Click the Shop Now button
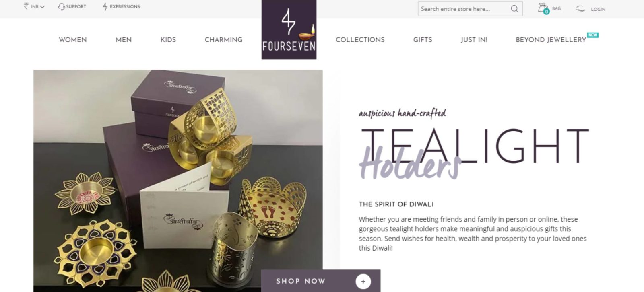This screenshot has height=292, width=644. click(x=321, y=281)
